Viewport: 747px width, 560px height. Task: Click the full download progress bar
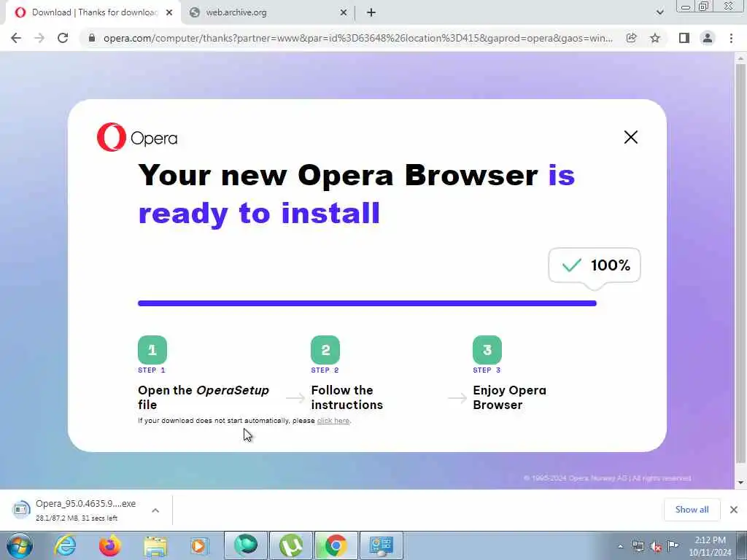367,303
